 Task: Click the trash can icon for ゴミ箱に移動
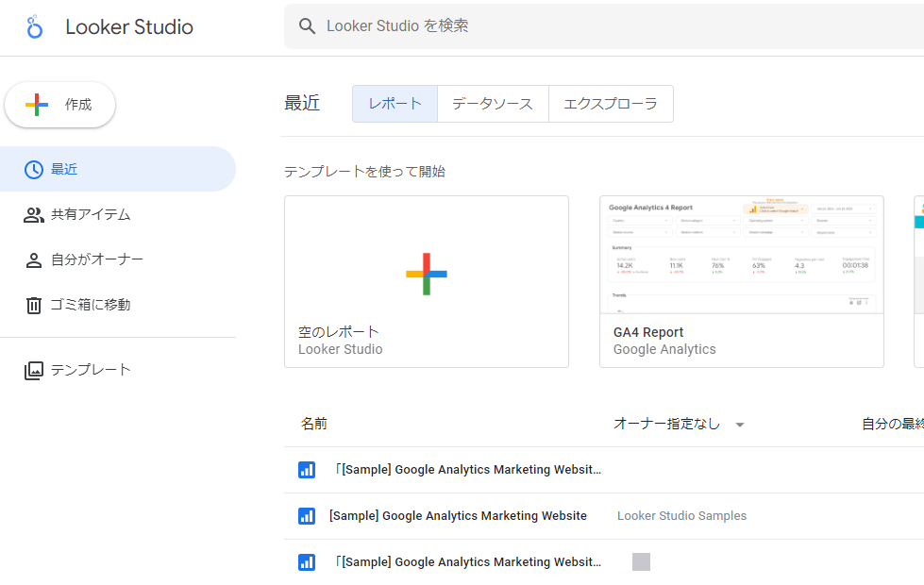pos(34,305)
